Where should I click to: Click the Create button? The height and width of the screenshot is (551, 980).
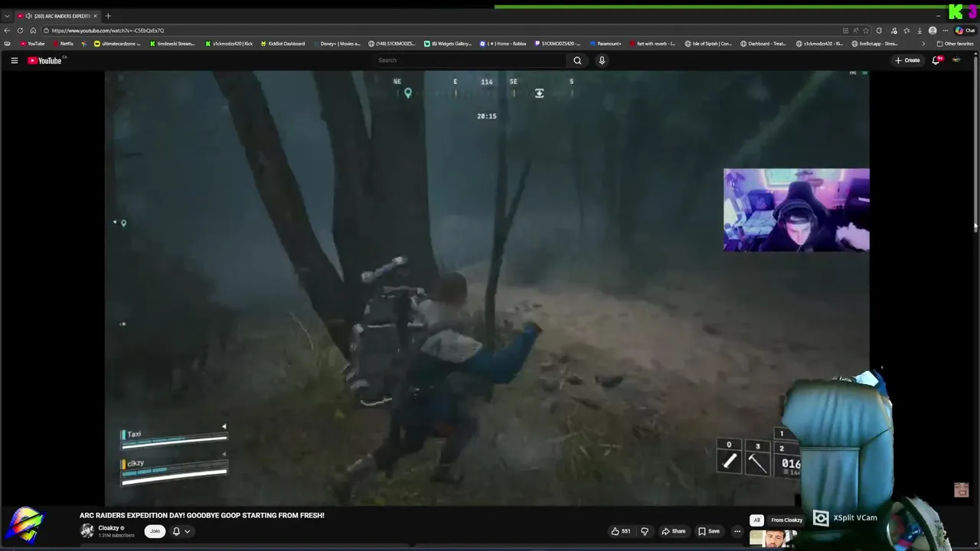[x=907, y=60]
